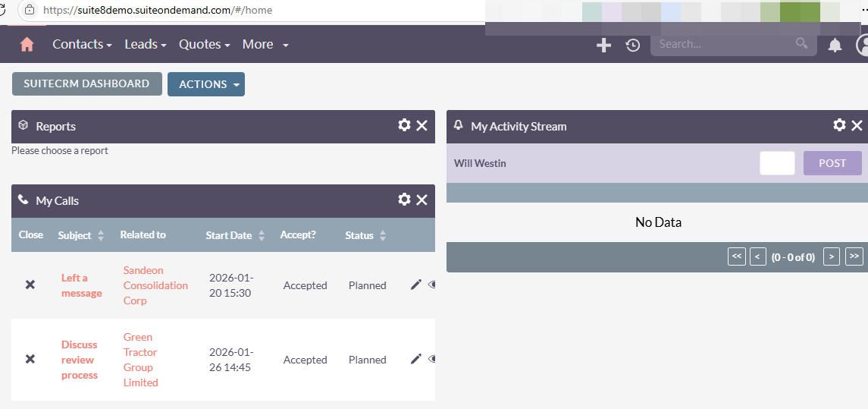This screenshot has height=409, width=868.
Task: Open Reports dashlet settings gear
Action: coord(404,125)
